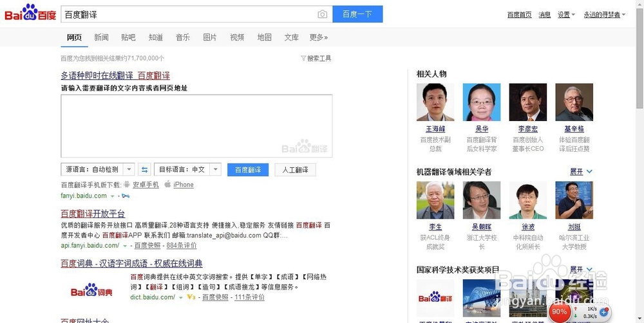This screenshot has height=323, width=644.
Task: Expand 机器翻译领域相关学者 section with 展开
Action: point(581,172)
